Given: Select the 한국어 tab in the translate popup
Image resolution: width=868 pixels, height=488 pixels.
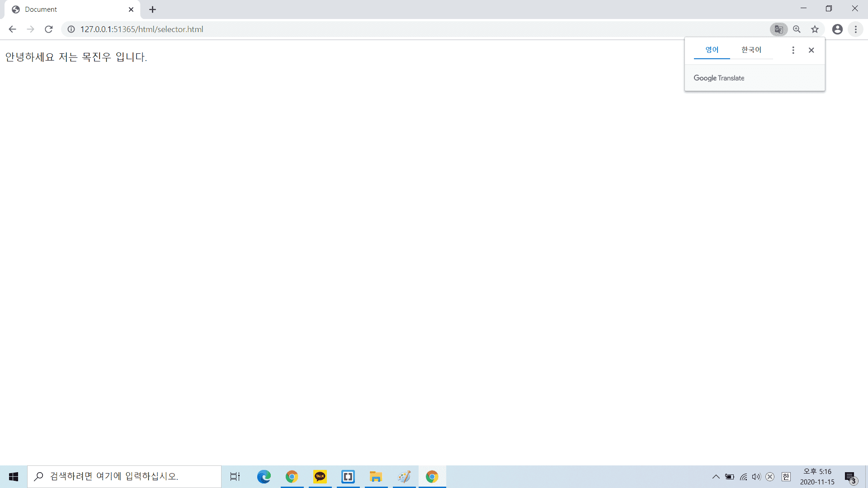Looking at the screenshot, I should (751, 50).
